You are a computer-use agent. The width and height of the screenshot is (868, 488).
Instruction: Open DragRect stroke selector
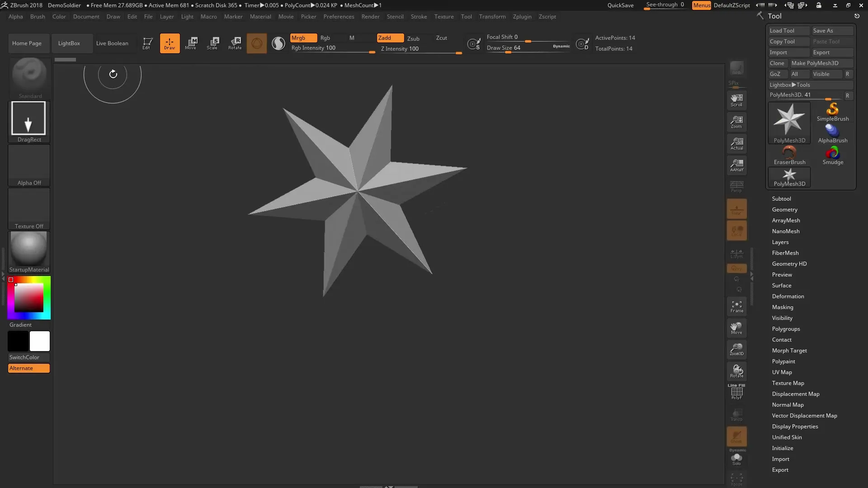click(x=29, y=122)
